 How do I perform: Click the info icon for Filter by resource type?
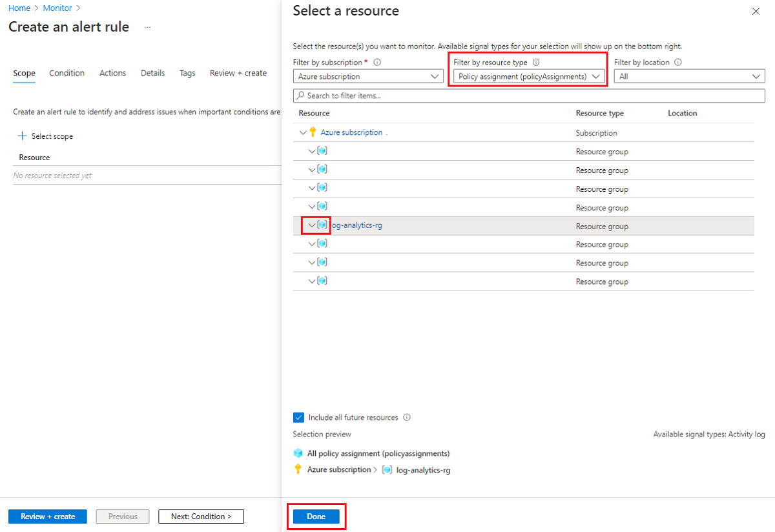pos(538,62)
